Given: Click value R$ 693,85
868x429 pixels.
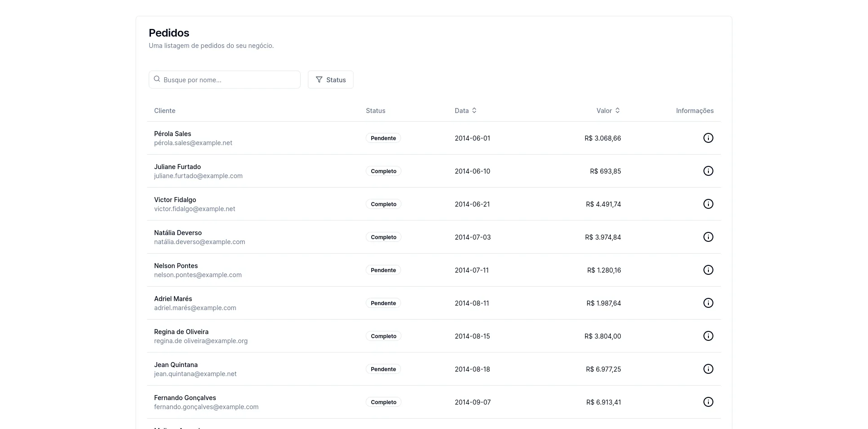Looking at the screenshot, I should (605, 171).
